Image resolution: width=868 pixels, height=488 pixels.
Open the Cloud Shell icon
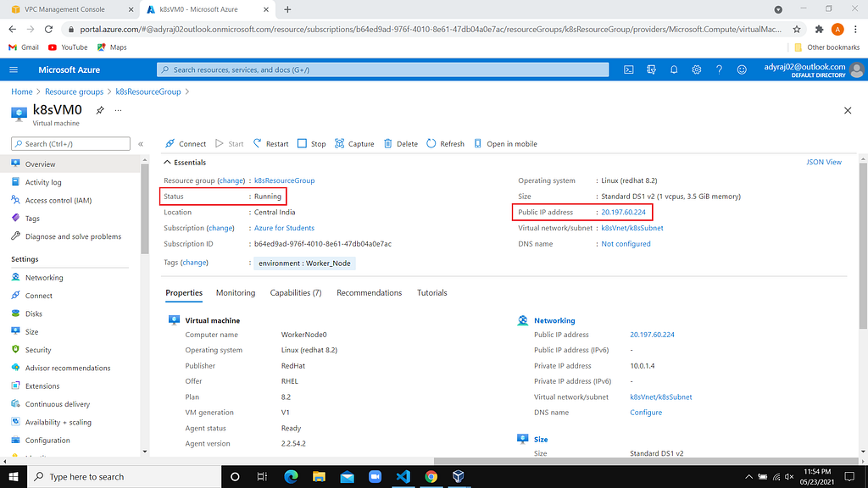click(629, 69)
